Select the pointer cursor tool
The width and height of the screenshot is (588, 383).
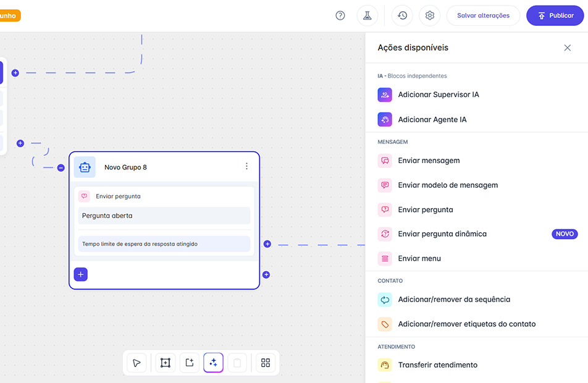coord(136,363)
